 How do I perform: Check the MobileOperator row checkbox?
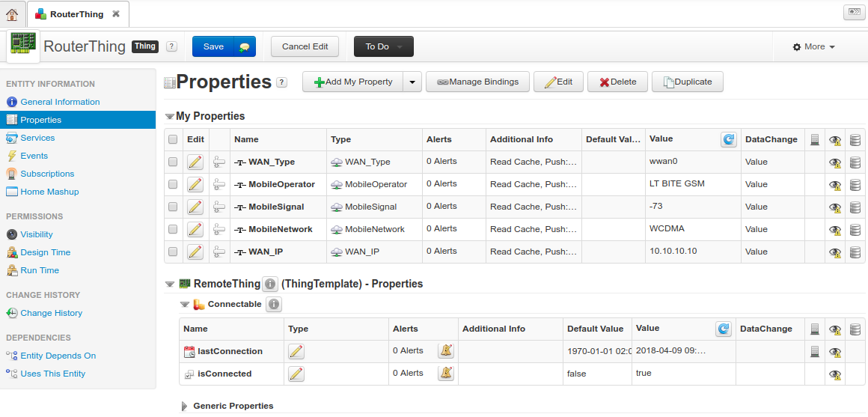click(x=174, y=184)
